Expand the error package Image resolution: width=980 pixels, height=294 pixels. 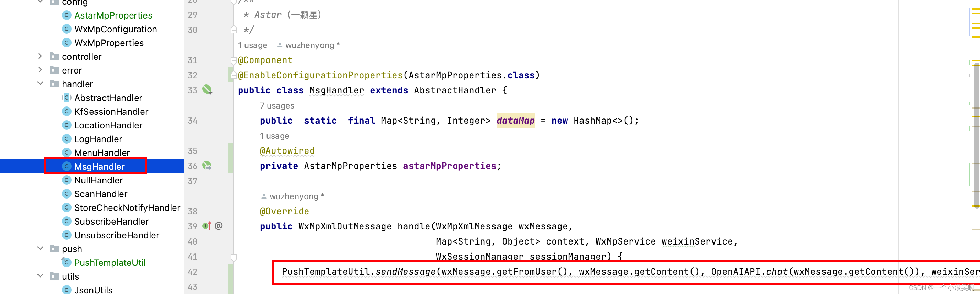40,70
